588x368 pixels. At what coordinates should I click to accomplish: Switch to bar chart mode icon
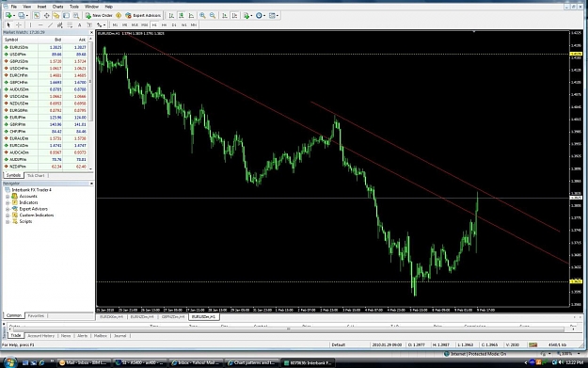(171, 15)
